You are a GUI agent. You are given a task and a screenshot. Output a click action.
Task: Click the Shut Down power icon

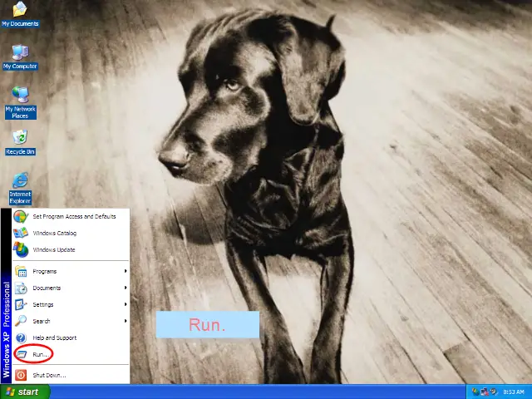click(x=21, y=375)
